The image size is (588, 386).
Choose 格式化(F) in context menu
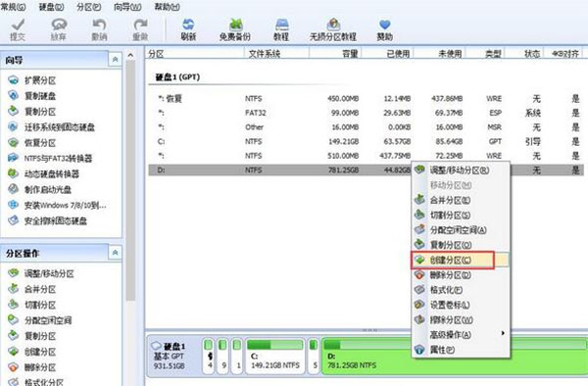pyautogui.click(x=461, y=290)
